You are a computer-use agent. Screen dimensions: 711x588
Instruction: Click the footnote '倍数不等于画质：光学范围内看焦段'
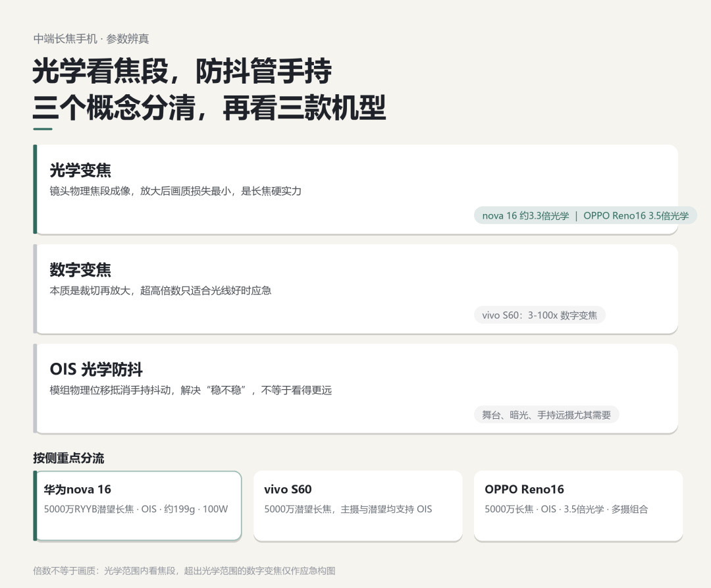(104, 571)
